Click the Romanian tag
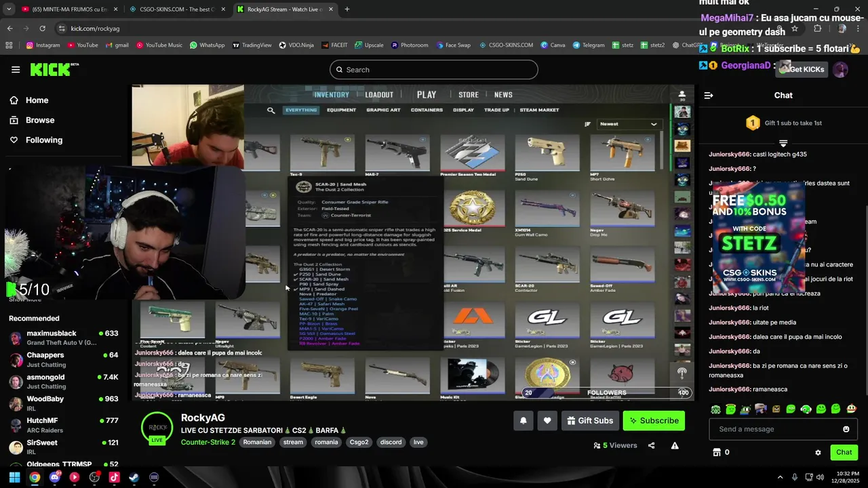 pos(257,442)
